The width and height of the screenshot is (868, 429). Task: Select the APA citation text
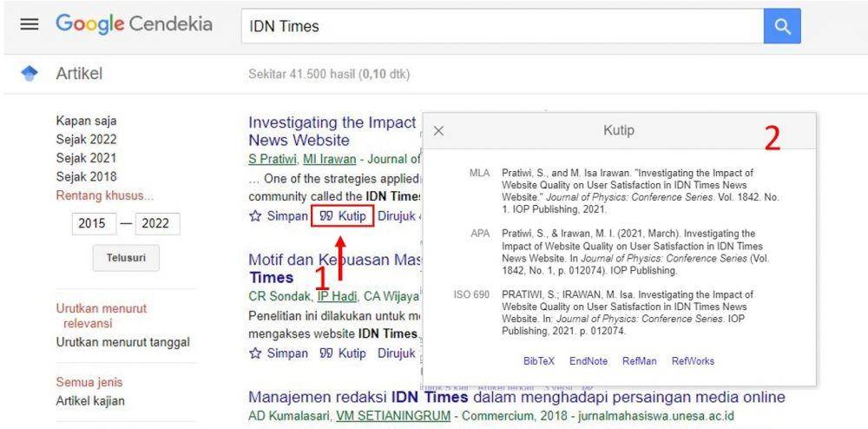pyautogui.click(x=635, y=252)
